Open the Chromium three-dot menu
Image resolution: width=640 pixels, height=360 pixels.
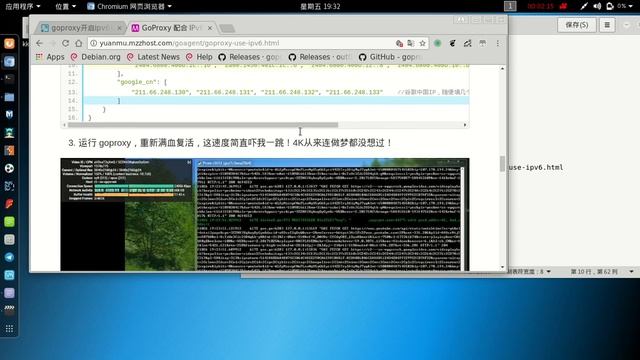[498, 43]
